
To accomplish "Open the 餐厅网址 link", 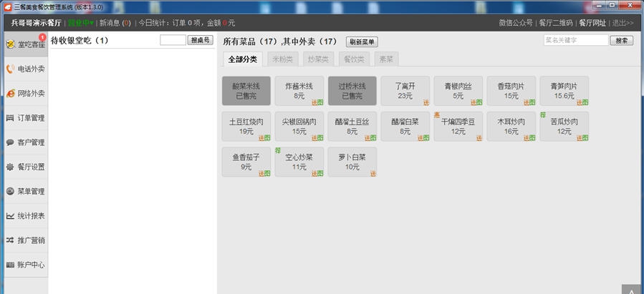I will click(x=592, y=23).
